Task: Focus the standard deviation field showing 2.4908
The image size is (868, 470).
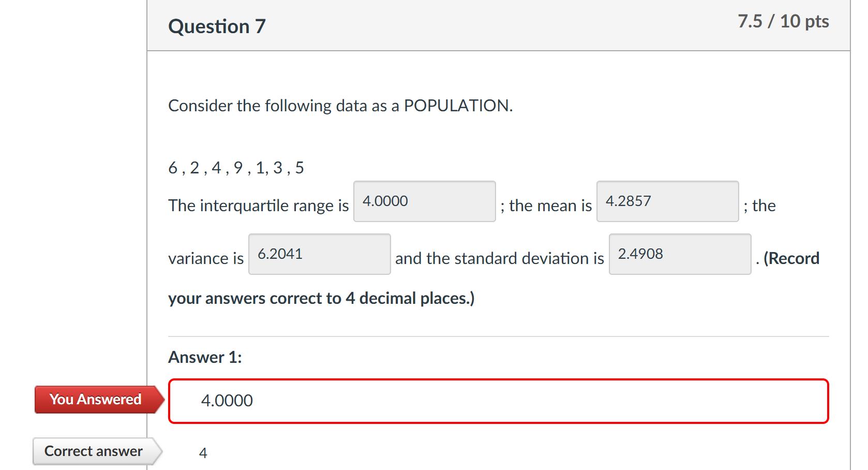Action: [x=680, y=254]
